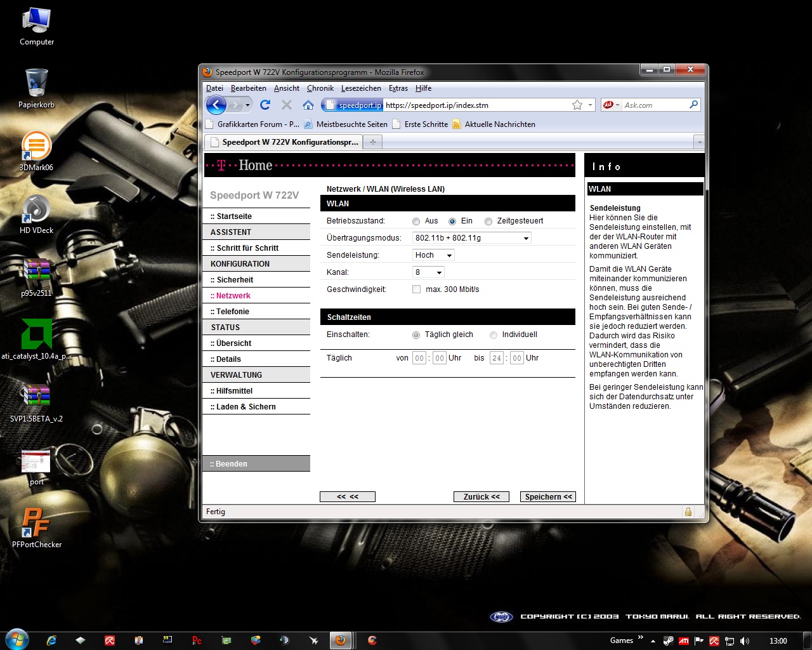The image size is (812, 650).
Task: Click the padlock icon in Firefox status bar
Action: (688, 512)
